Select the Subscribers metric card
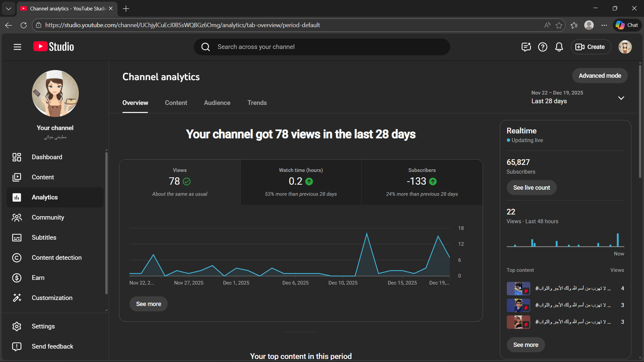The height and width of the screenshot is (362, 644). 421,182
